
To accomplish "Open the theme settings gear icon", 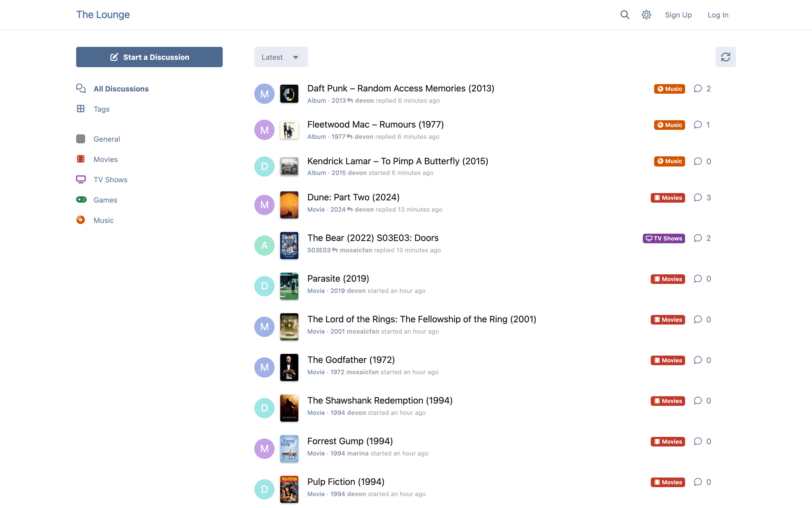I will 646,15.
